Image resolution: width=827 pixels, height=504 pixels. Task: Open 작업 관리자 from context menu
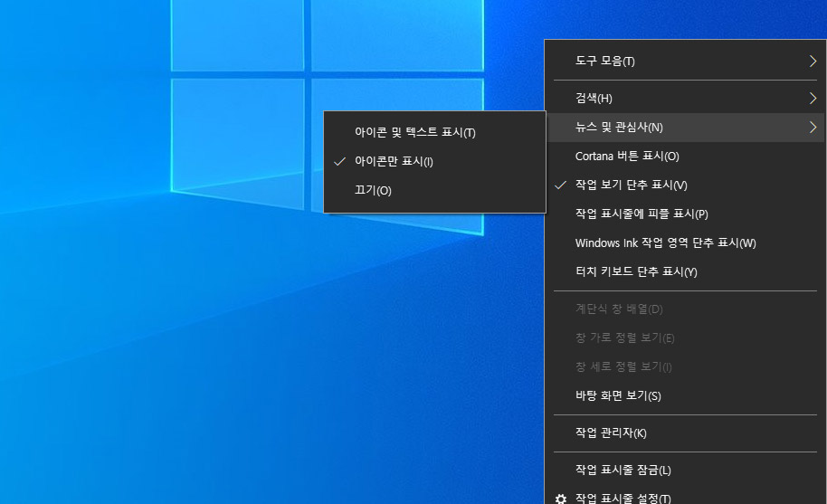click(x=611, y=433)
